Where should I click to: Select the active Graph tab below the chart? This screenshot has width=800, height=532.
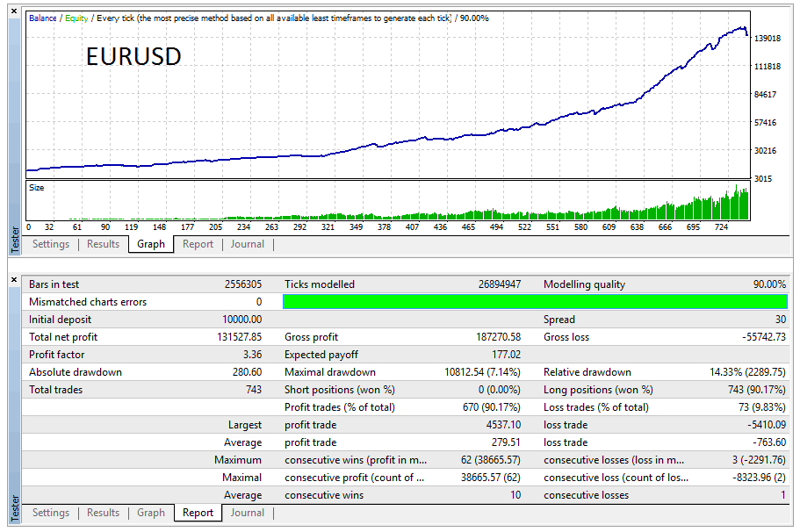point(151,244)
